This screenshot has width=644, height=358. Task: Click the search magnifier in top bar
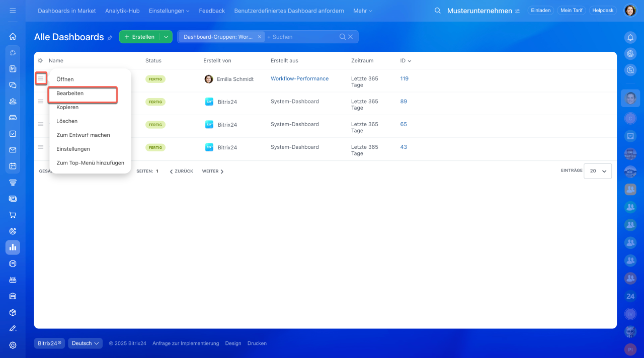point(438,11)
